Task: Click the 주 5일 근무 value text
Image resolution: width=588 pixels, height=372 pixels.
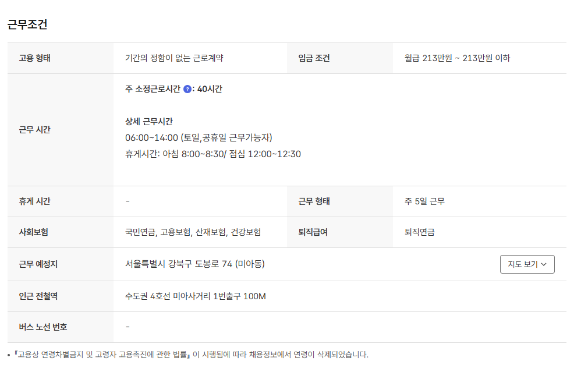Action: click(421, 200)
